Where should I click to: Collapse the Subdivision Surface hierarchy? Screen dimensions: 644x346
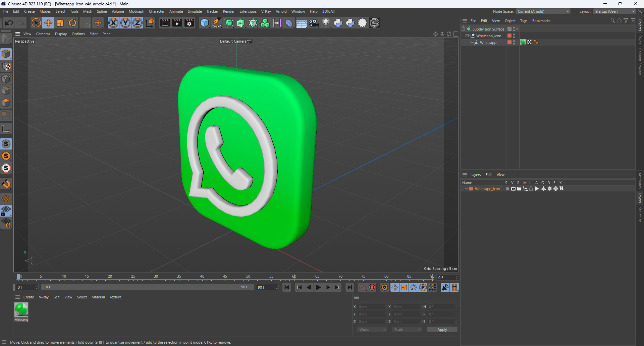click(x=463, y=29)
